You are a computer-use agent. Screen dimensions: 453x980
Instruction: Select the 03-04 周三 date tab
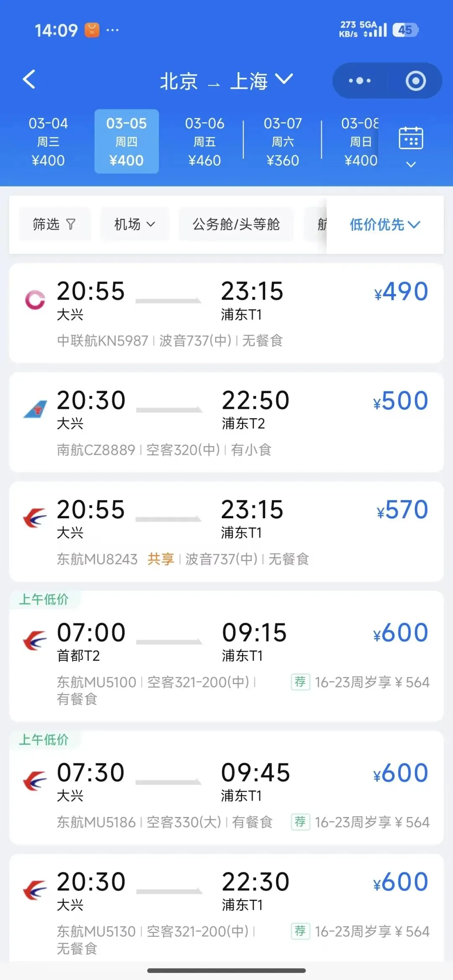coord(48,142)
